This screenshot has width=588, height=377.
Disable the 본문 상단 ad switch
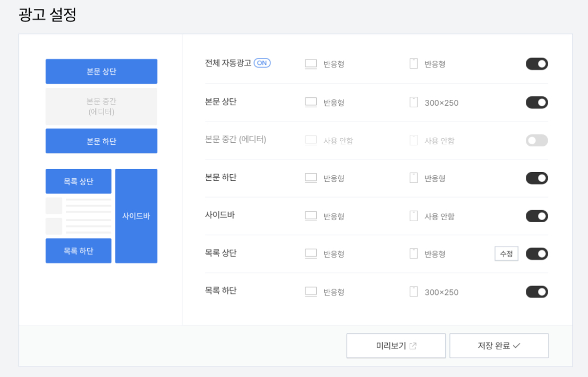point(536,102)
